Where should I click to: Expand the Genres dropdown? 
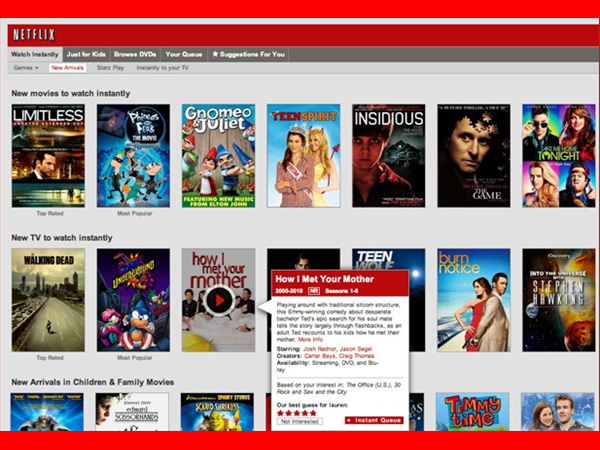(26, 68)
